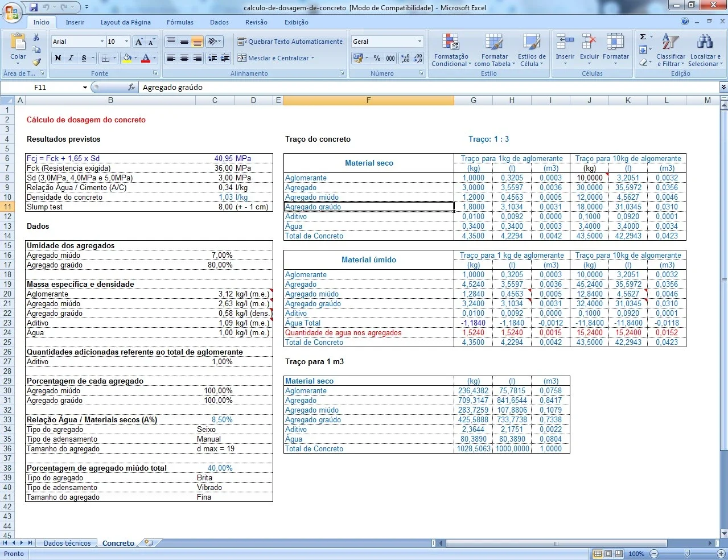Click the font color red A swatch

[x=146, y=58]
